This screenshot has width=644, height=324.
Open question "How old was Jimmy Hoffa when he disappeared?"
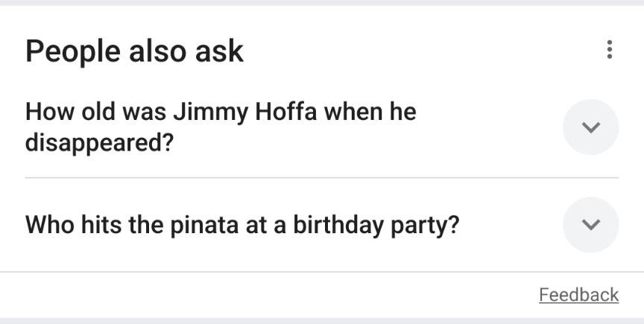pos(221,127)
